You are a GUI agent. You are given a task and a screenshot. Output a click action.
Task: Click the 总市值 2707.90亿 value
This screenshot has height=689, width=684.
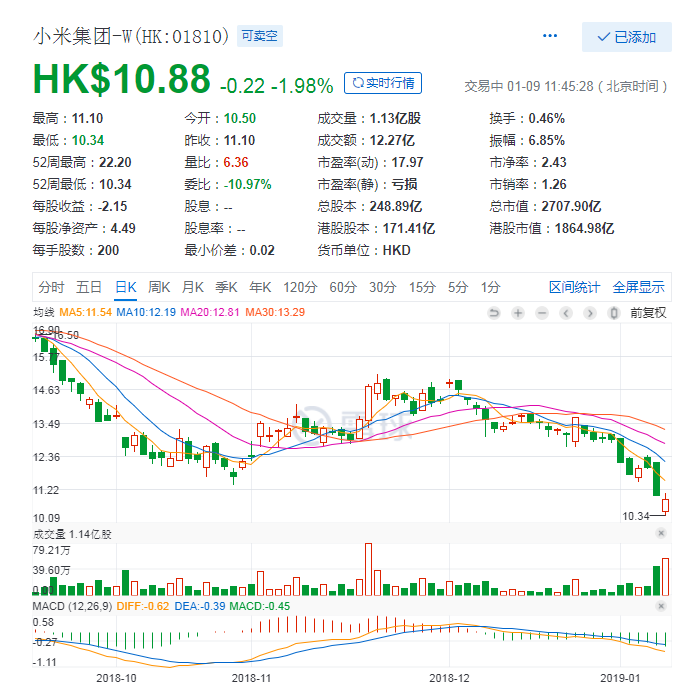(571, 207)
